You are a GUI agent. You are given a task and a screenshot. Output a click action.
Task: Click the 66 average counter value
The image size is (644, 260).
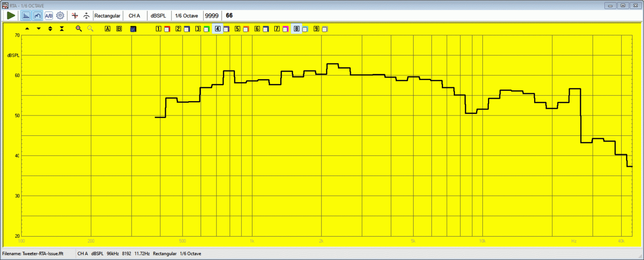point(229,15)
